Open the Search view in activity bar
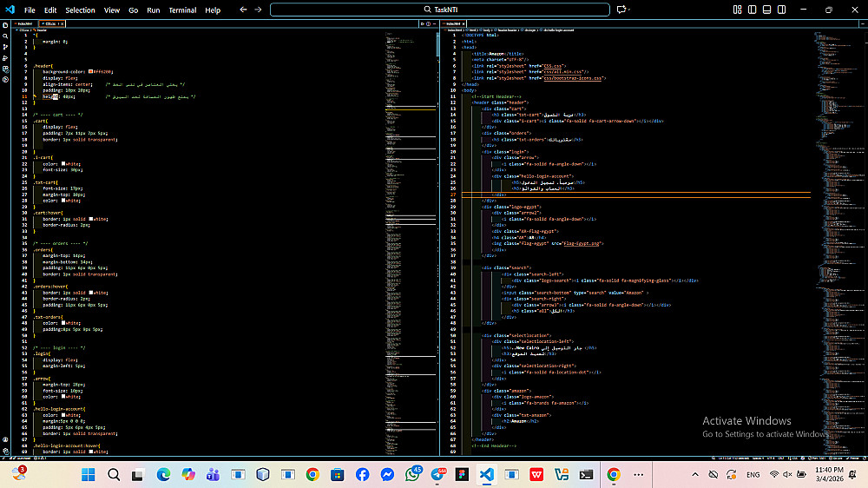This screenshot has height=488, width=868. (x=5, y=36)
